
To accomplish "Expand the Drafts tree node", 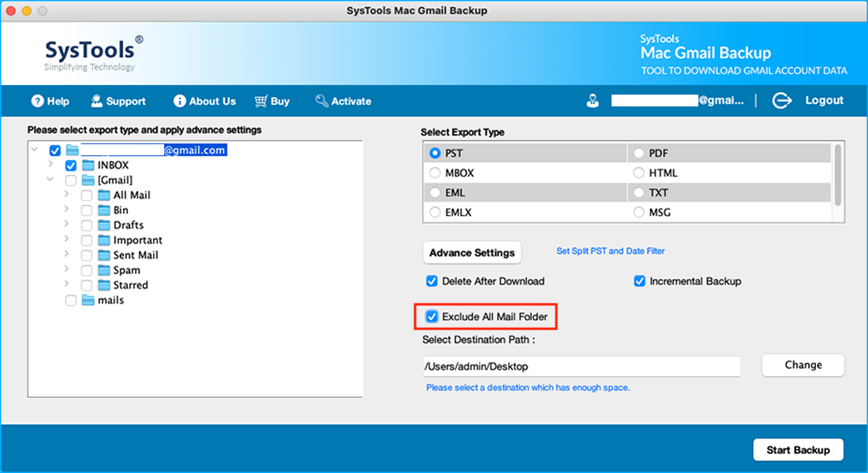I will (x=66, y=224).
